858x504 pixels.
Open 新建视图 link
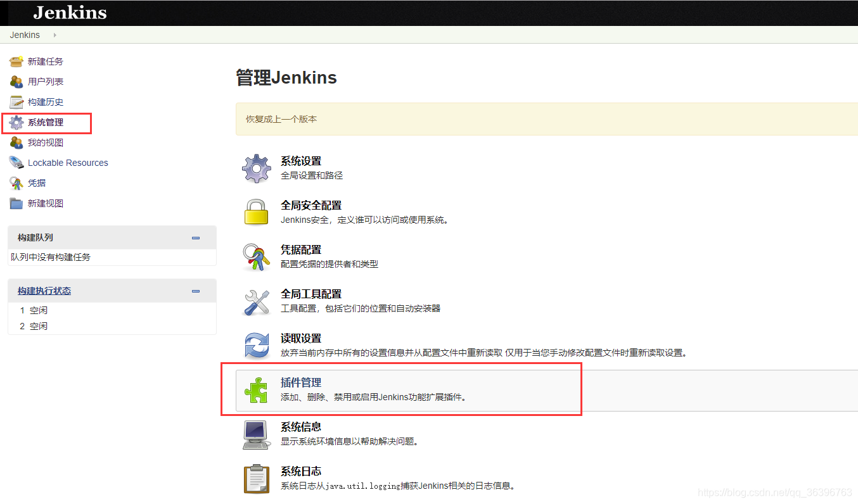coord(46,203)
